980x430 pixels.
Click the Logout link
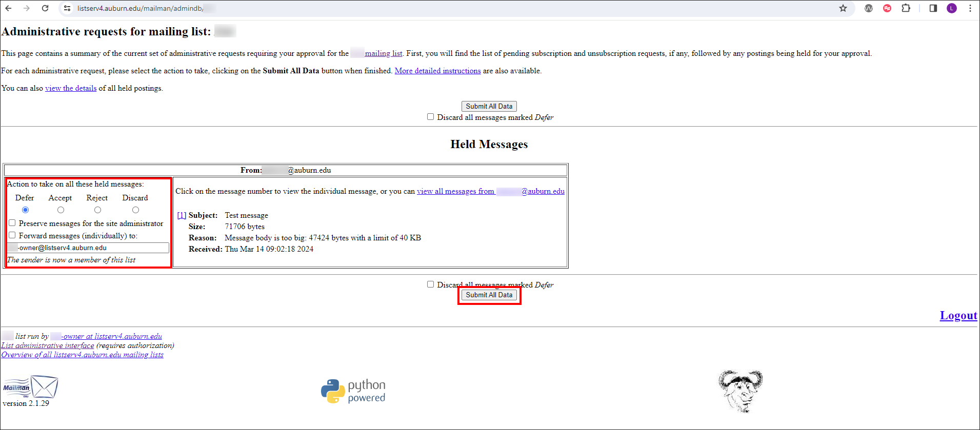pyautogui.click(x=958, y=316)
